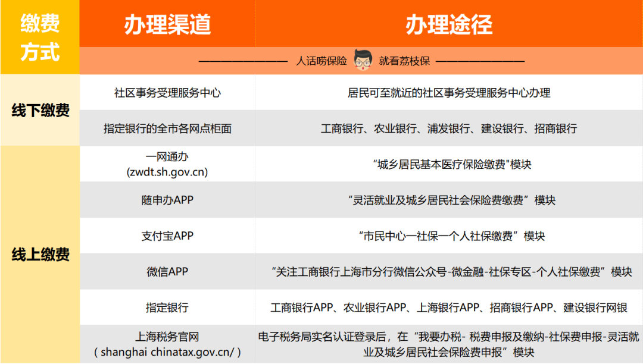The height and width of the screenshot is (364, 643).
Task: Click 工商银行APP、农业银行APP bank apps cell
Action: [x=449, y=307]
